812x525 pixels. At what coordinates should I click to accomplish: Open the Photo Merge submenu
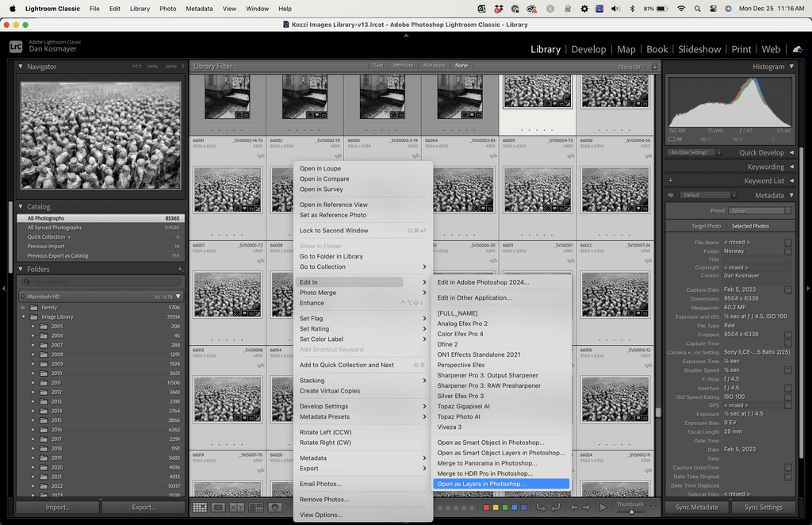coord(362,293)
